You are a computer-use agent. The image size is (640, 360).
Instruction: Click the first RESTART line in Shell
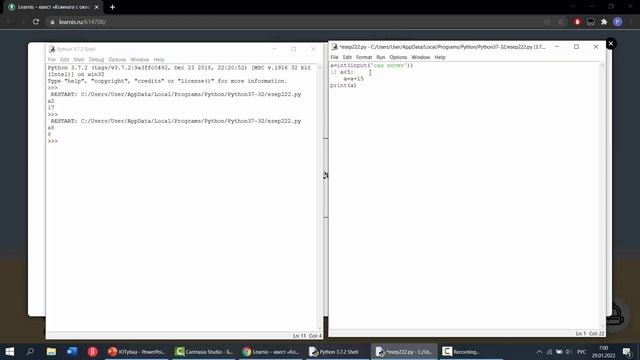(x=176, y=94)
